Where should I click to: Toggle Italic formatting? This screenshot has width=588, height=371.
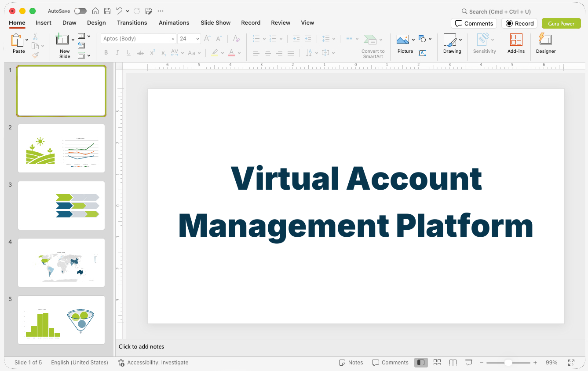117,53
